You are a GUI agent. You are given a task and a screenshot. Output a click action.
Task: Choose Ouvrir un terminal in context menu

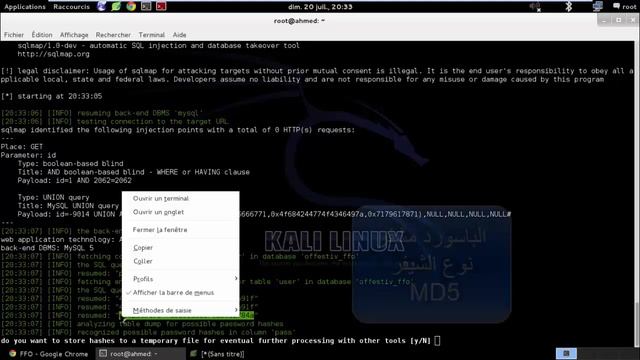click(x=180, y=198)
